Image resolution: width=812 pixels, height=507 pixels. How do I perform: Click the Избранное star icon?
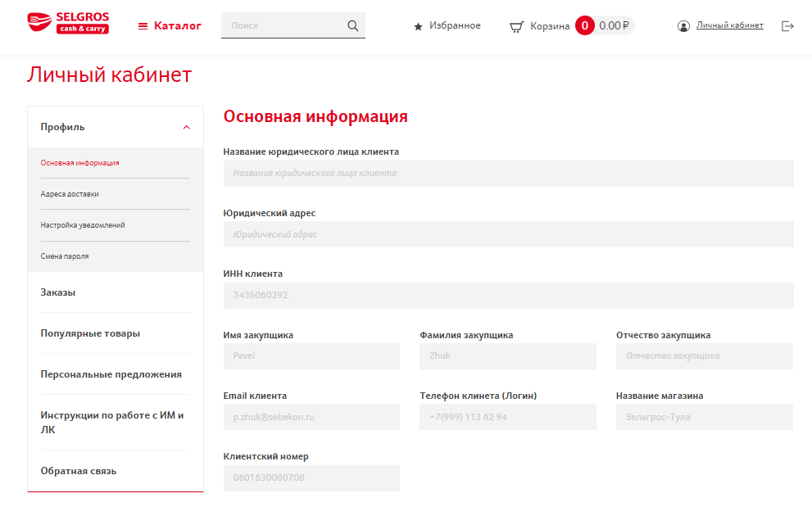pos(419,26)
